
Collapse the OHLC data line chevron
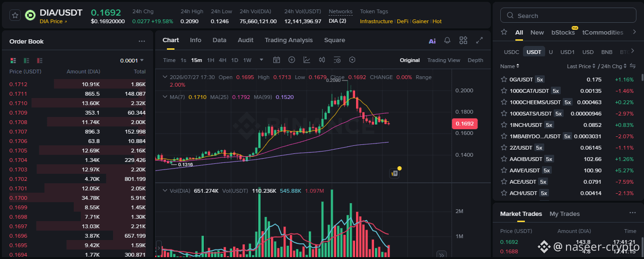165,77
